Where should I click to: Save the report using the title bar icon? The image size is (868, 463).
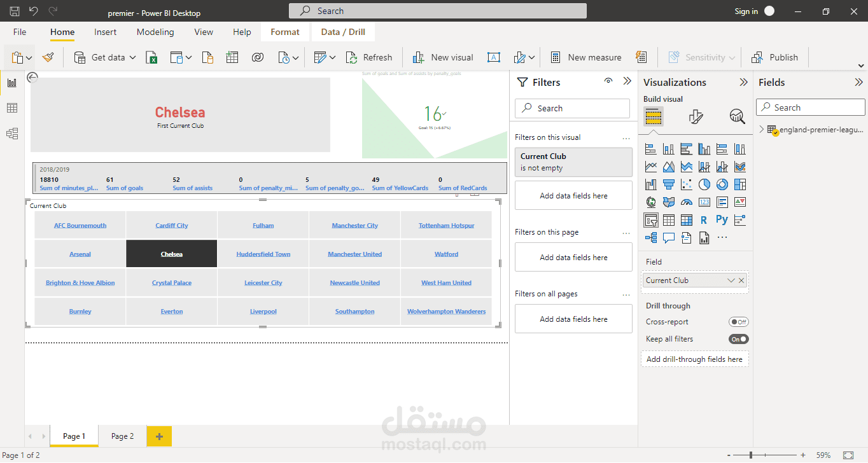tap(15, 11)
